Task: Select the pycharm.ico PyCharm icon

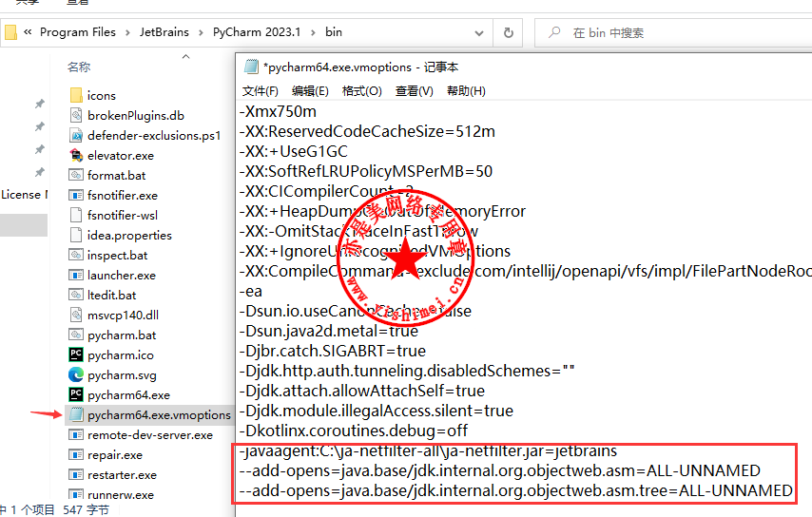Action: [76, 354]
